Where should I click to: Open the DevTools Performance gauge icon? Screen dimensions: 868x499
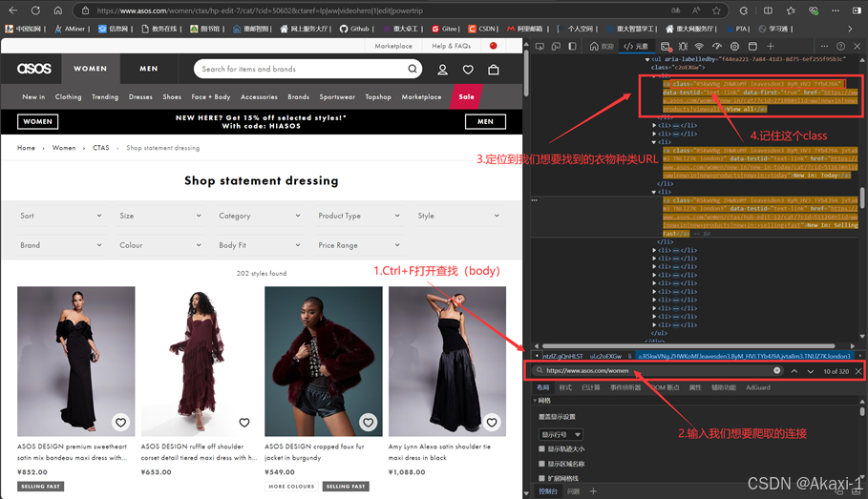click(717, 47)
